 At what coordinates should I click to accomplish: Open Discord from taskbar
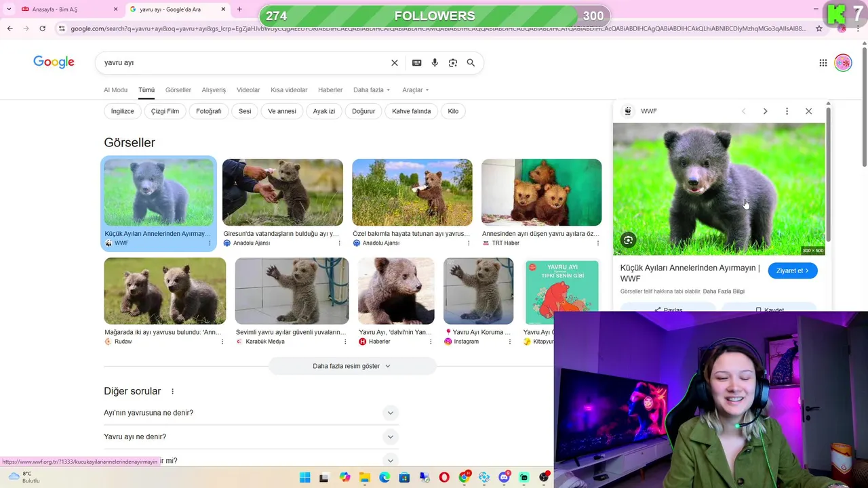504,477
